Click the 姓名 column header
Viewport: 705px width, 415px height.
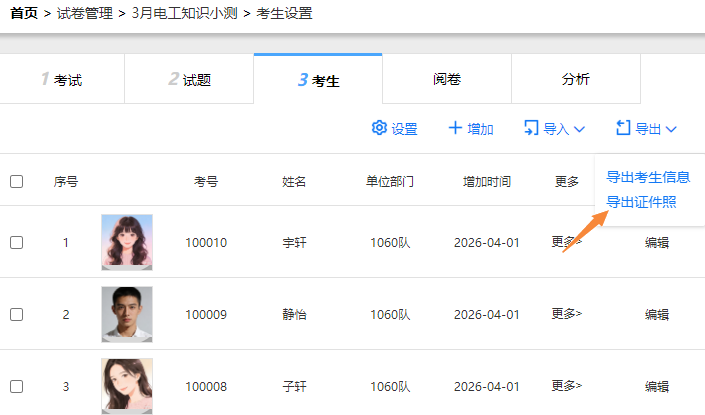[x=294, y=182]
